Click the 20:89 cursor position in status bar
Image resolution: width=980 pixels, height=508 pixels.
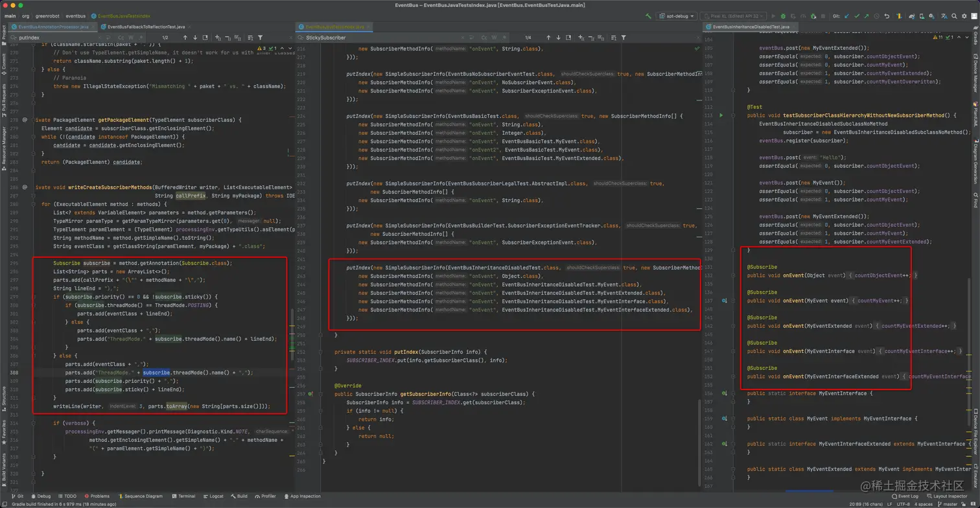[x=866, y=504]
